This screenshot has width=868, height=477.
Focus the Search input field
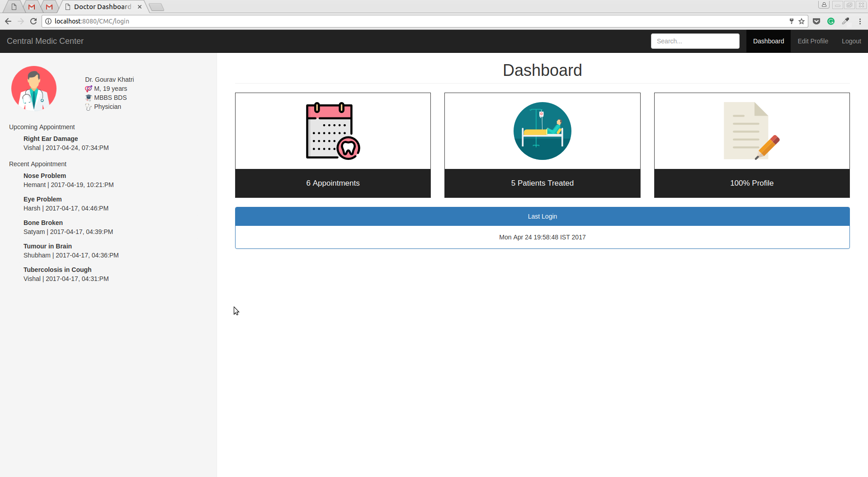click(695, 41)
